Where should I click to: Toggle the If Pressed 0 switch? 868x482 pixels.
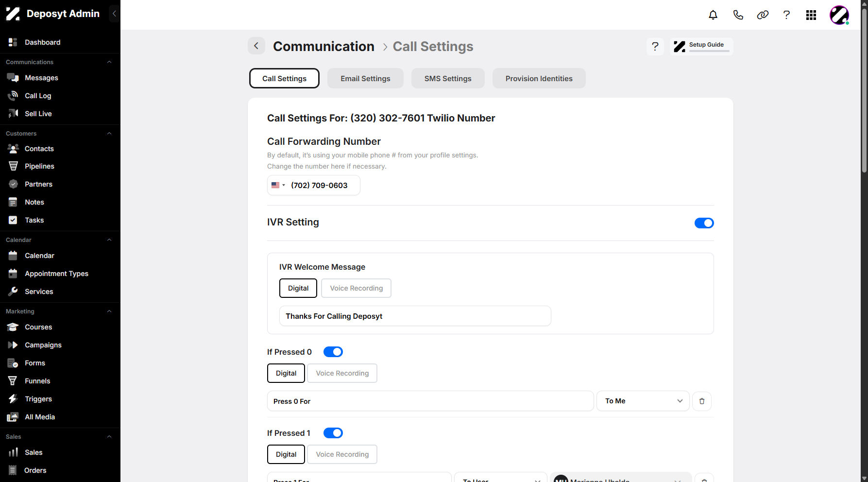pos(333,352)
